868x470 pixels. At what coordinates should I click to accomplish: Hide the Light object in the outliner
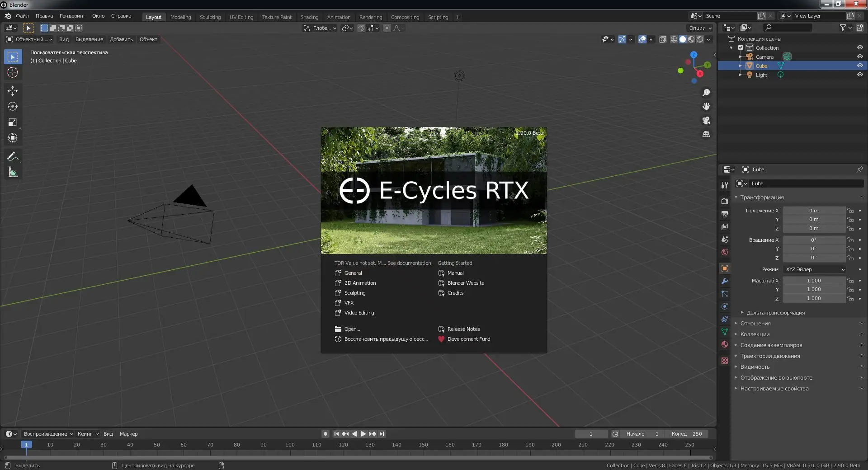(860, 75)
